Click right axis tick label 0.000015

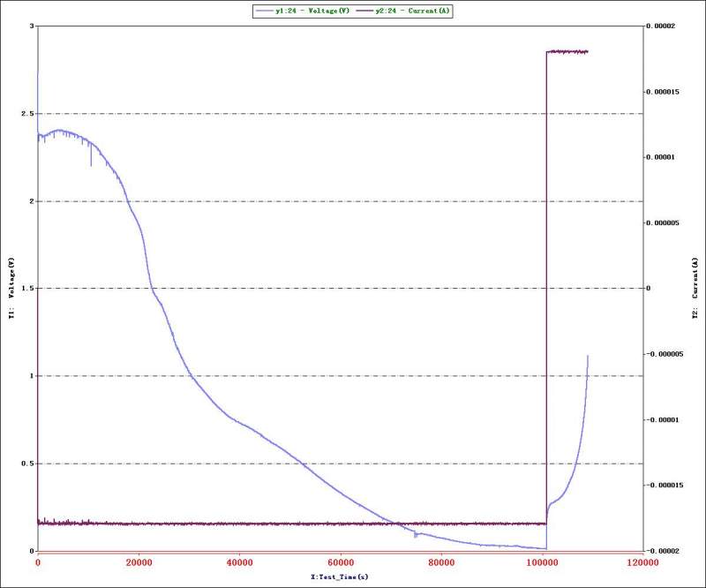tap(663, 92)
